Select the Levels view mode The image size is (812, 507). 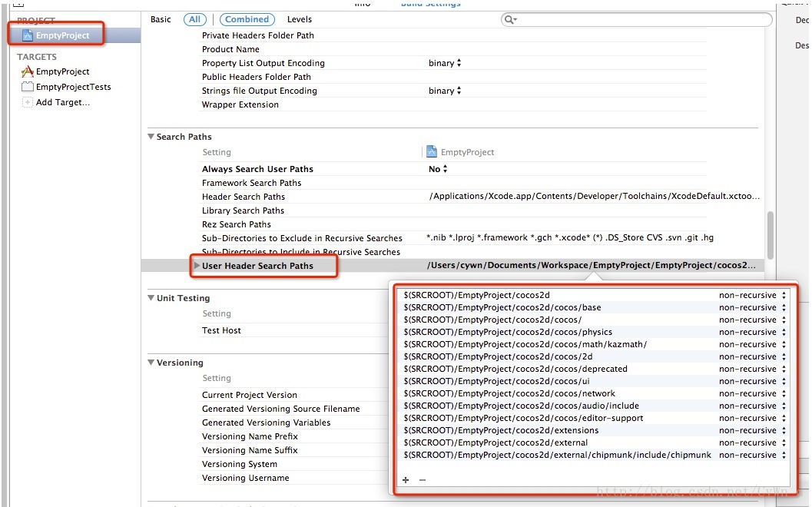[x=300, y=19]
